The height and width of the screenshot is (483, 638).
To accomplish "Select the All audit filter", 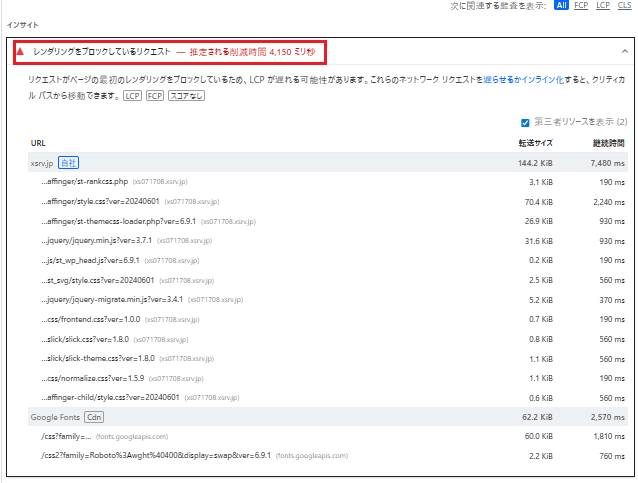I will pyautogui.click(x=561, y=6).
